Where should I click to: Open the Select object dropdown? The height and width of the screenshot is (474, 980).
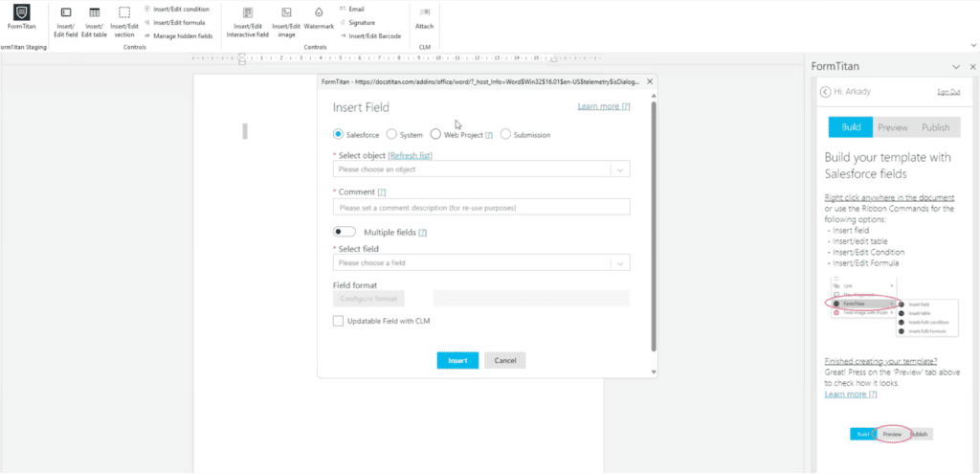[481, 169]
